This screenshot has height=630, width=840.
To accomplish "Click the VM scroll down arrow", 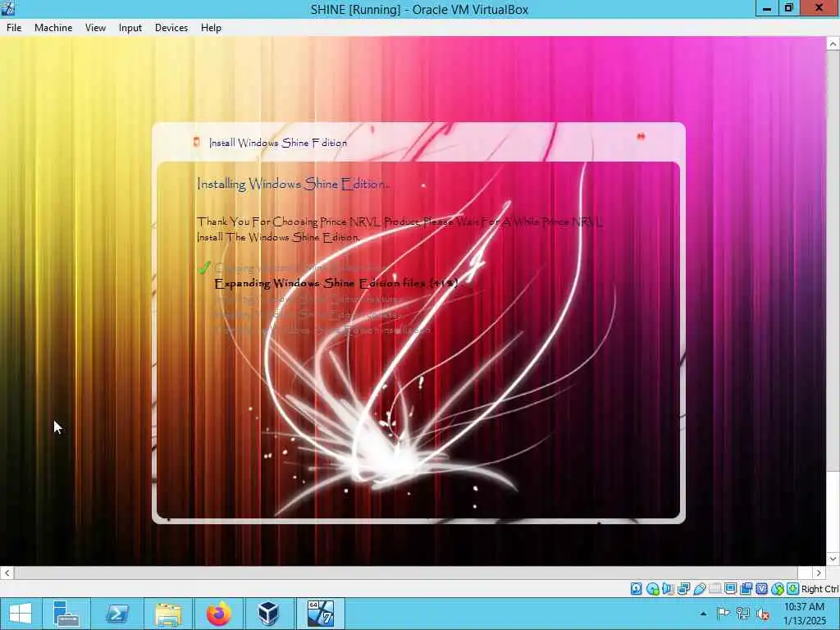I will (x=833, y=559).
